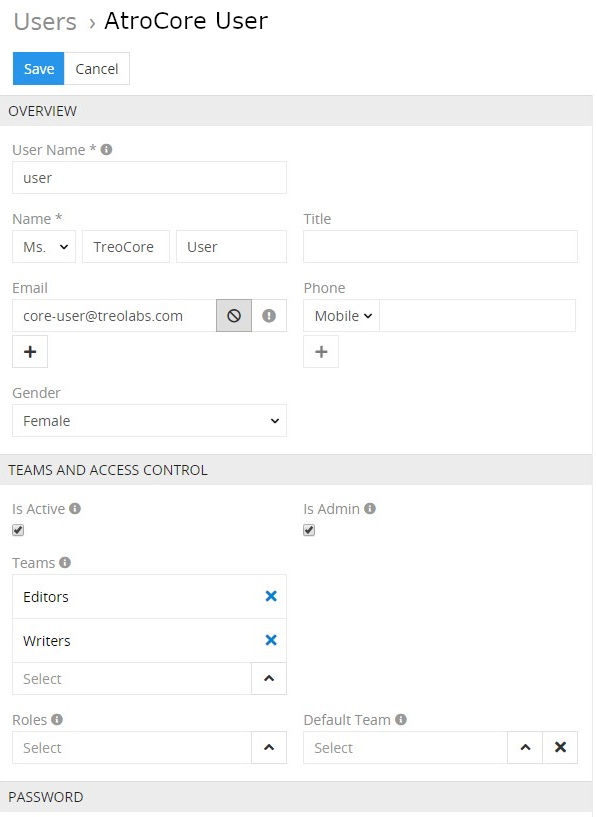597x817 pixels.
Task: Add another phone number with the plus button
Action: (321, 352)
